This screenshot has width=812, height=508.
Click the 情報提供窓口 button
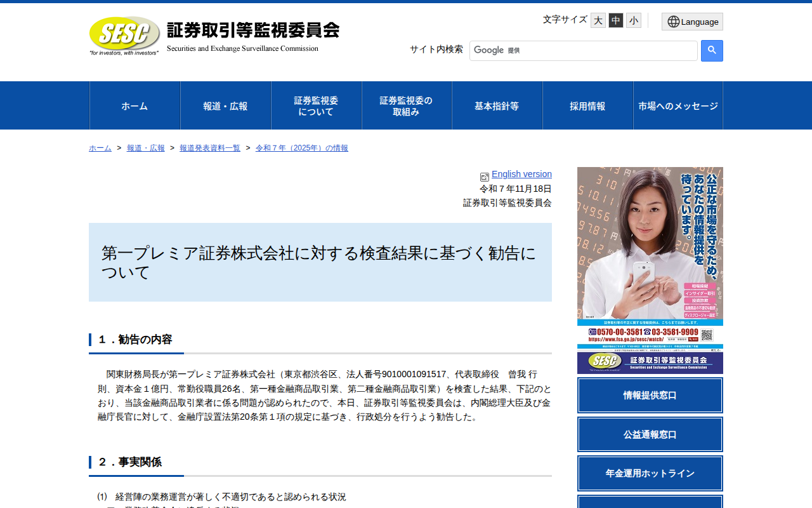point(650,396)
